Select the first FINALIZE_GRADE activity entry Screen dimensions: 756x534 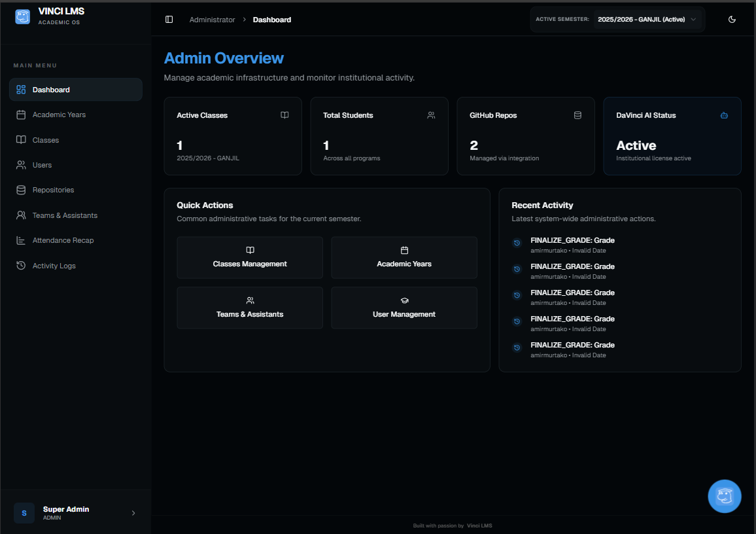pyautogui.click(x=572, y=245)
